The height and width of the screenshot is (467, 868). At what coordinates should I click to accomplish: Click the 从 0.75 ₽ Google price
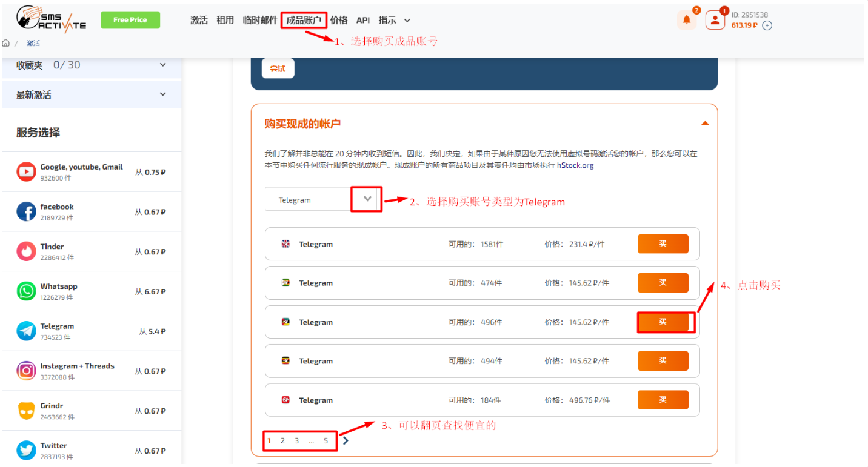150,173
